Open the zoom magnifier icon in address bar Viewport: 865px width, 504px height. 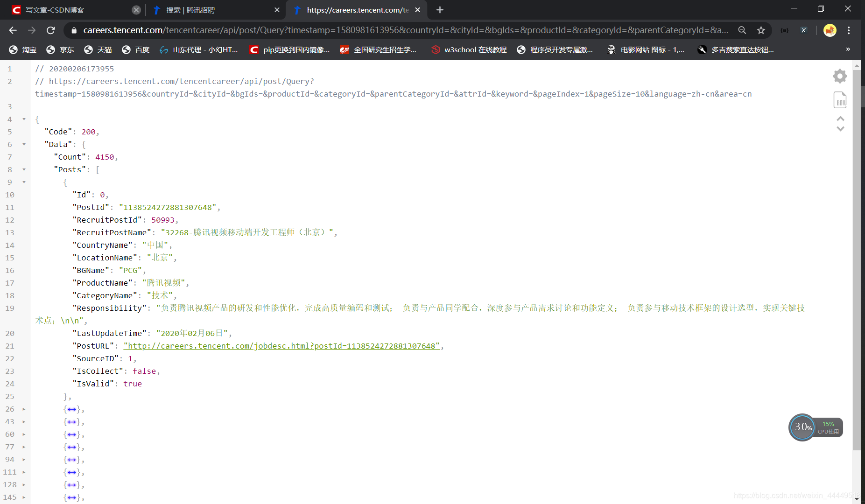tap(742, 30)
